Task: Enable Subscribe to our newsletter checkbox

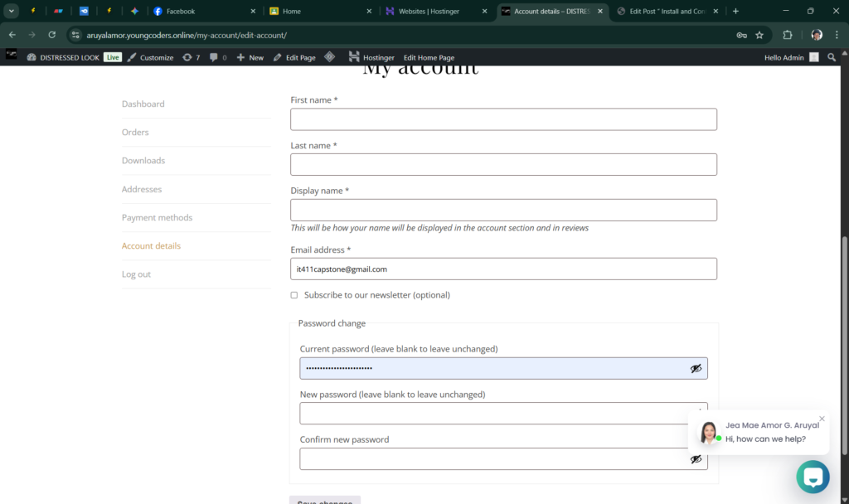Action: click(x=294, y=295)
